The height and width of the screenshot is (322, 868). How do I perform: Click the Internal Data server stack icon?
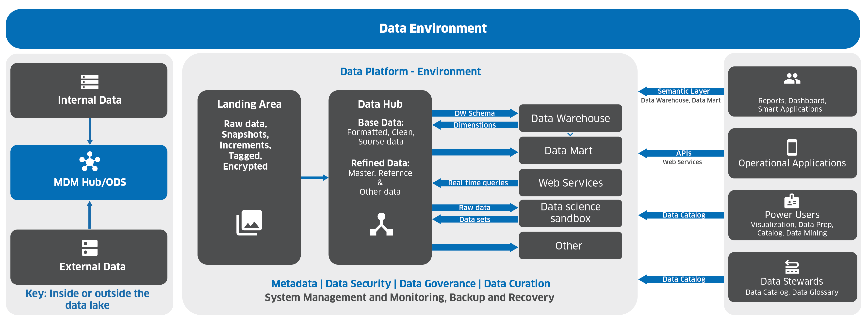tap(90, 82)
